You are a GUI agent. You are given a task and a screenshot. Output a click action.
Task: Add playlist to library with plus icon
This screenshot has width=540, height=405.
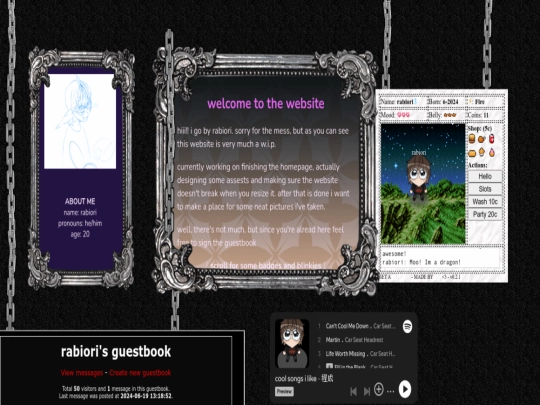point(378,390)
